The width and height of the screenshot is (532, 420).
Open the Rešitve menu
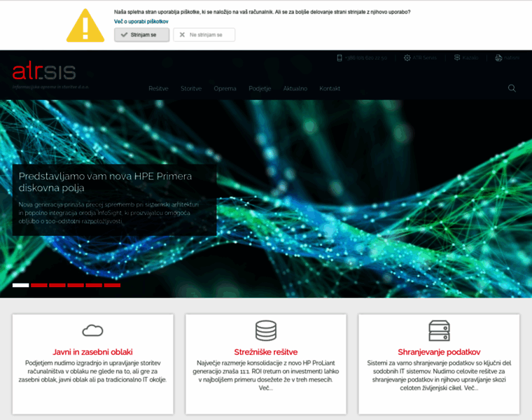158,88
